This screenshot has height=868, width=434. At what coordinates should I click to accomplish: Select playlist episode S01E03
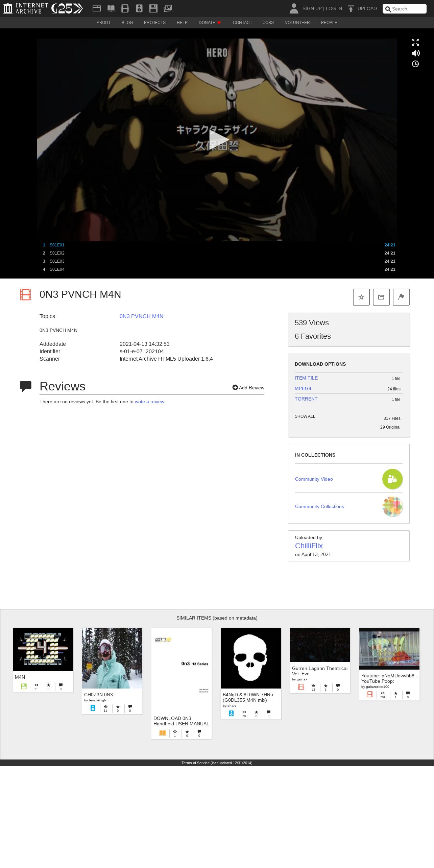coord(217,261)
